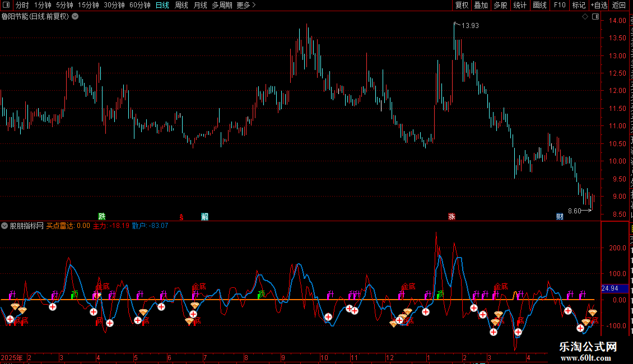This screenshot has width=633, height=364.
Task: Click the red 涨 event marker
Action: pyautogui.click(x=452, y=217)
